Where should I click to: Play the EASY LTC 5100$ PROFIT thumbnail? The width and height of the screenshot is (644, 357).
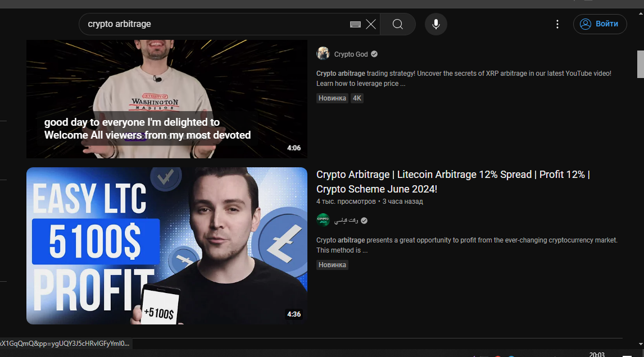coord(167,246)
